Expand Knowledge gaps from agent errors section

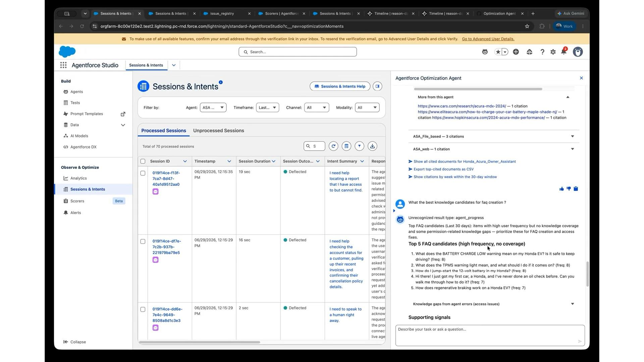[493, 304]
